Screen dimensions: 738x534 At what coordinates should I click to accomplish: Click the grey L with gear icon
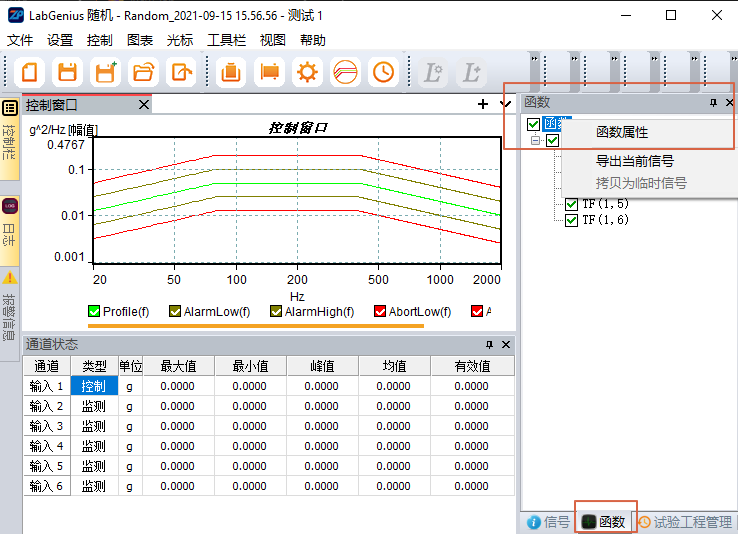tap(433, 72)
